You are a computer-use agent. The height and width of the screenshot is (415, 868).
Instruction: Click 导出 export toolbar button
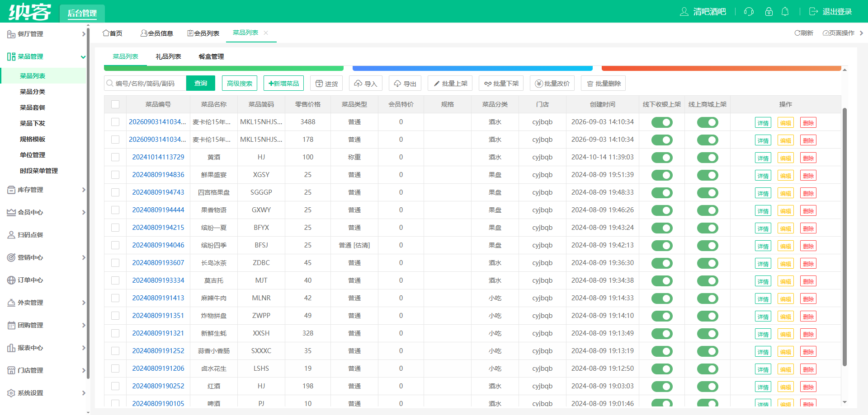[405, 84]
